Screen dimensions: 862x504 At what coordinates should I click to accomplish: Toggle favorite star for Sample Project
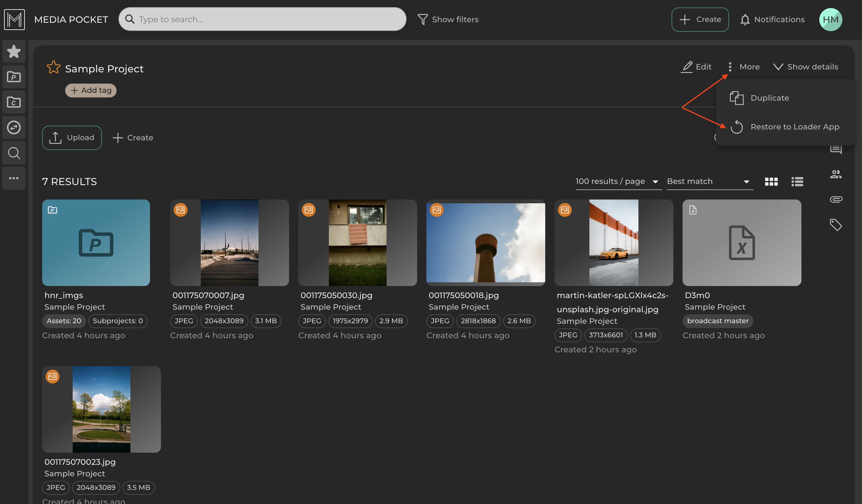click(x=53, y=67)
